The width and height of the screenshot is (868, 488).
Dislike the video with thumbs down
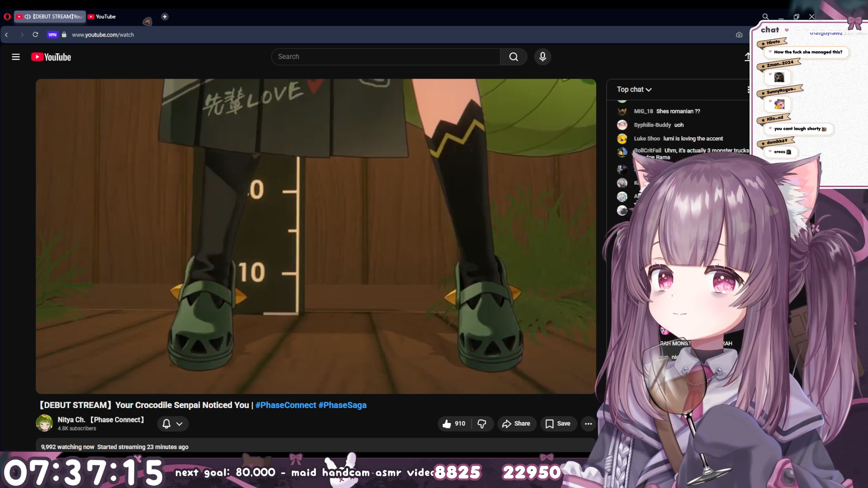click(x=482, y=424)
